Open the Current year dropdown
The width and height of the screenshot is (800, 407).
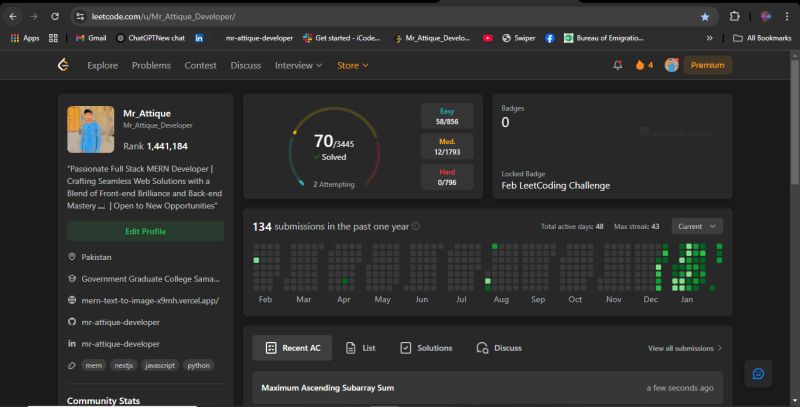697,226
